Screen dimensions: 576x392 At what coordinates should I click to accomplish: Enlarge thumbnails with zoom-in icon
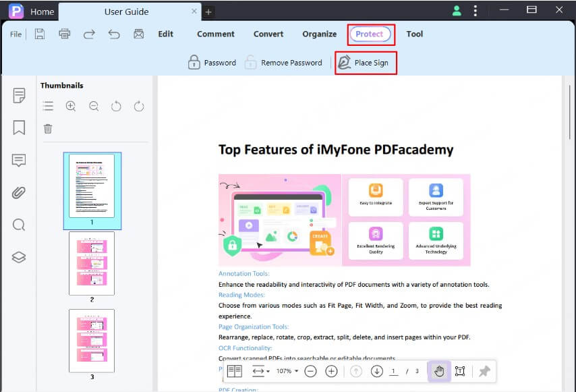[71, 106]
